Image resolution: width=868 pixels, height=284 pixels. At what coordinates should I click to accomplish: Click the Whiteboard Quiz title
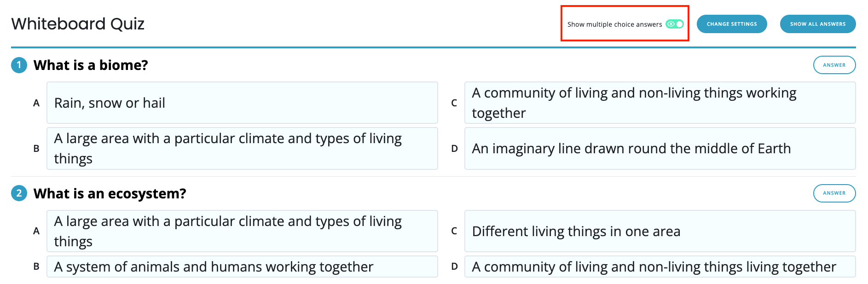coord(78,23)
